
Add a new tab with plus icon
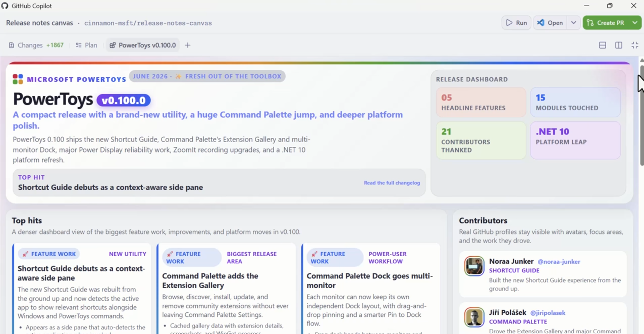point(188,45)
